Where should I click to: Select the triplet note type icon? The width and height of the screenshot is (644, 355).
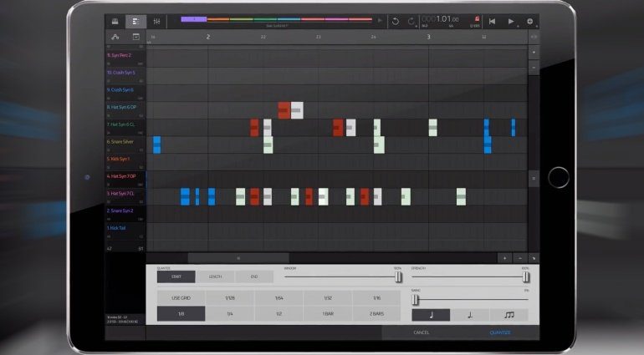[509, 315]
